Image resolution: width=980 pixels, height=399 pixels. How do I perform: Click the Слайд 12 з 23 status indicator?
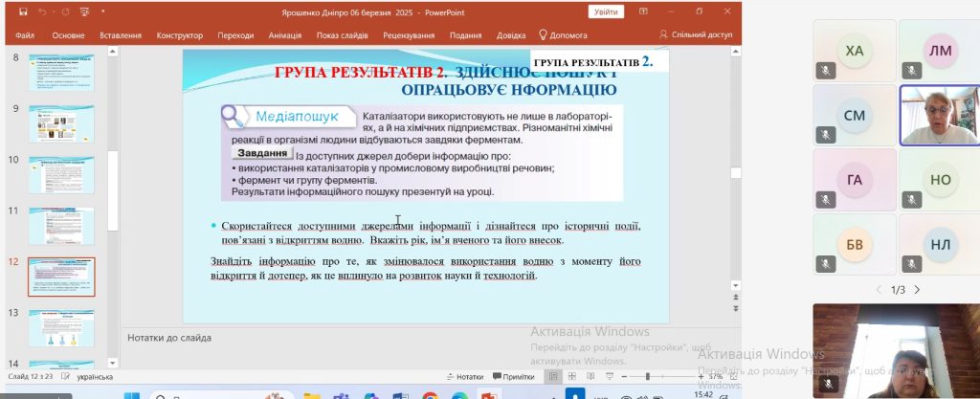click(31, 377)
